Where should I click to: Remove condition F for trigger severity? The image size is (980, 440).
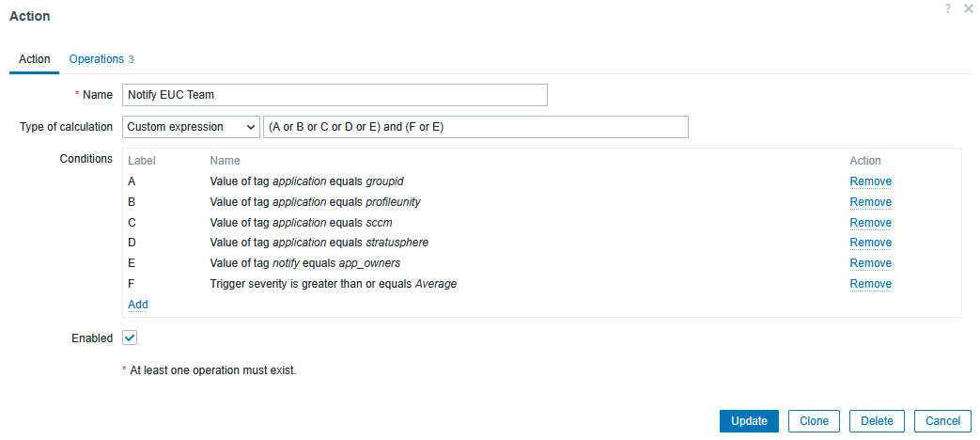[x=870, y=284]
